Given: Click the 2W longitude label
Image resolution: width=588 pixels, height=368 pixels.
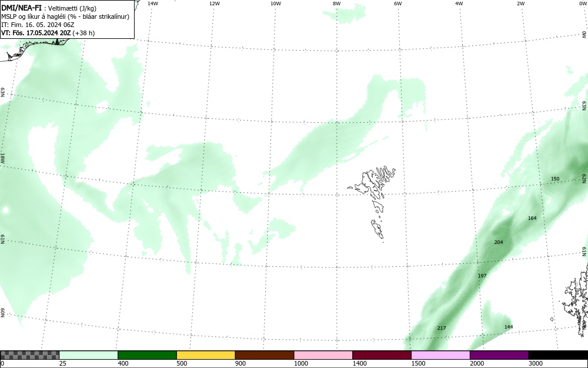Looking at the screenshot, I should pos(520,4).
